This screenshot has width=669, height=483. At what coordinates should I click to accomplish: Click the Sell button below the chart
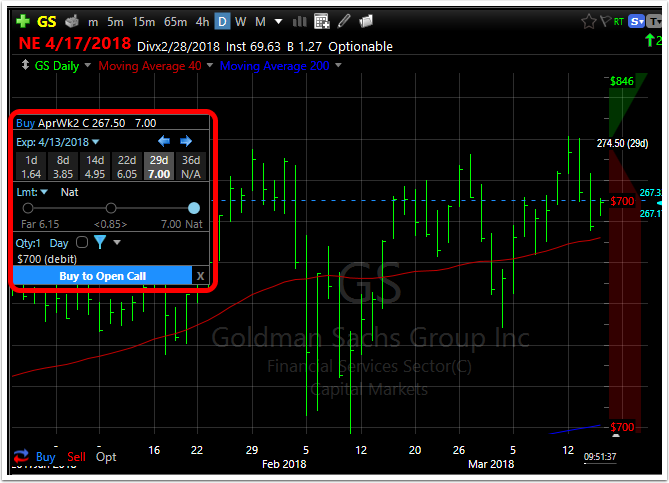point(76,457)
